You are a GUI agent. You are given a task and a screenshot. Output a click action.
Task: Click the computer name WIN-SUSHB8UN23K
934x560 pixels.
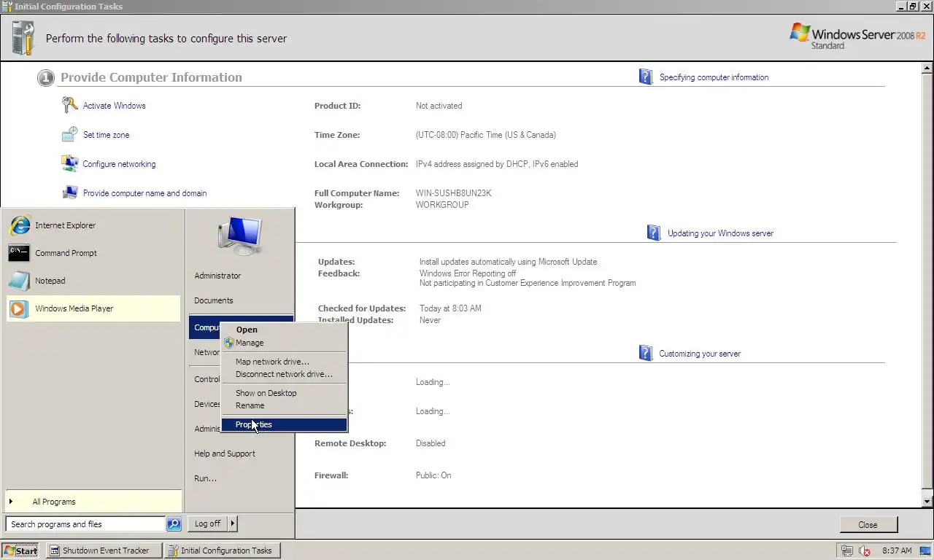453,193
